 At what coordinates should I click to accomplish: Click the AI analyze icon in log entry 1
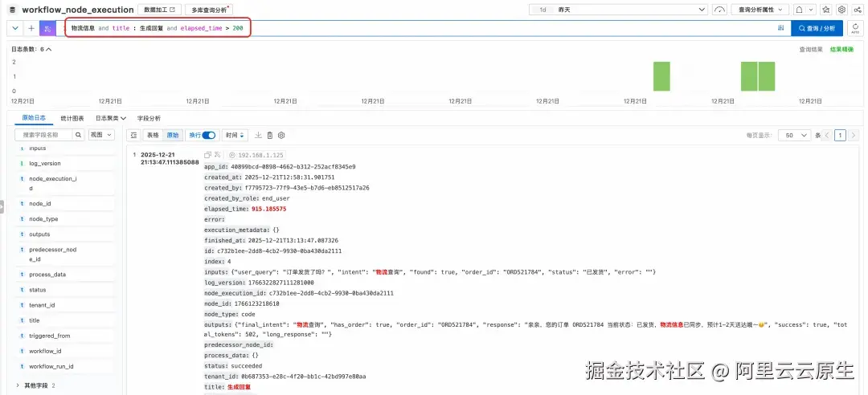coord(218,155)
